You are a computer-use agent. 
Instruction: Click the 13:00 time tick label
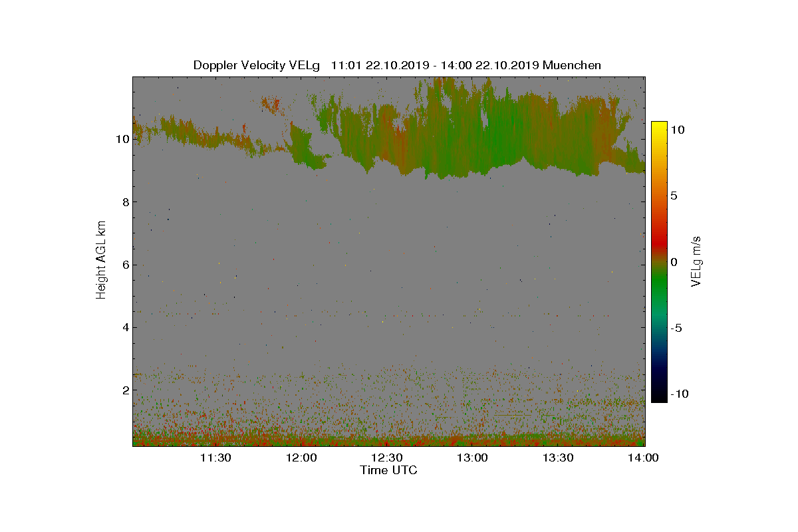pyautogui.click(x=472, y=458)
